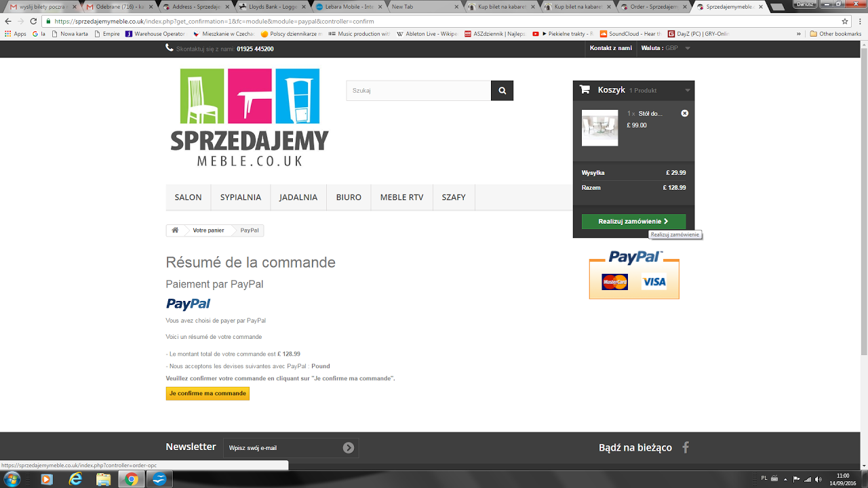Bookmark this page with star icon
Viewport: 868px width, 488px height.
[x=845, y=21]
